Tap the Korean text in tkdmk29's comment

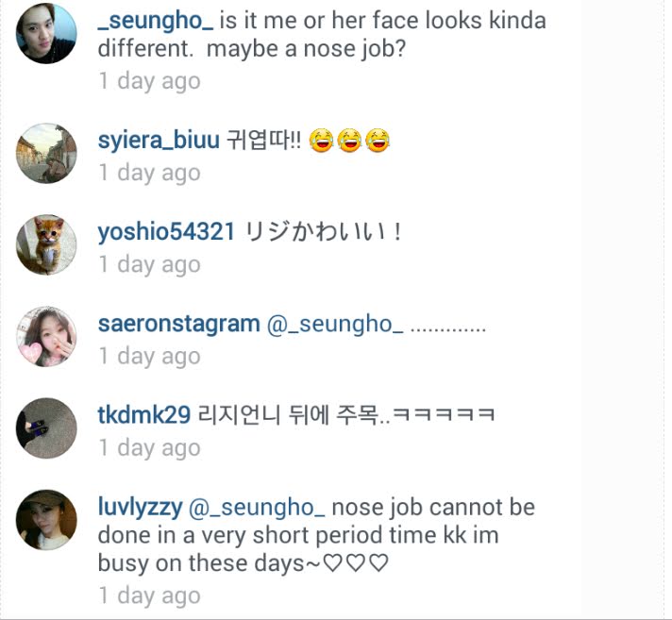pyautogui.click(x=346, y=415)
